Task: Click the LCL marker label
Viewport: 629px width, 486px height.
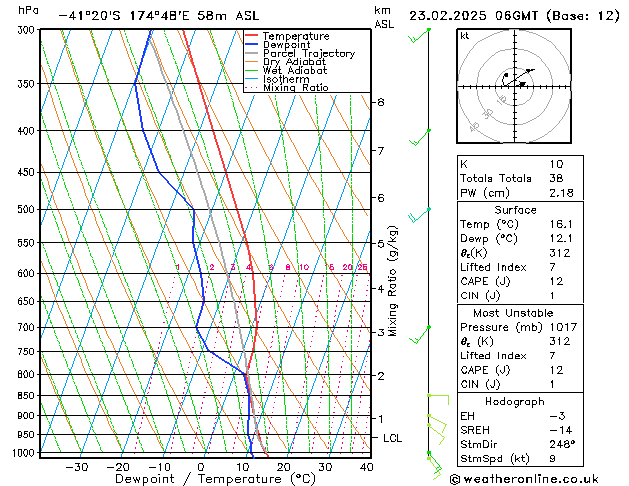Action: [x=392, y=438]
